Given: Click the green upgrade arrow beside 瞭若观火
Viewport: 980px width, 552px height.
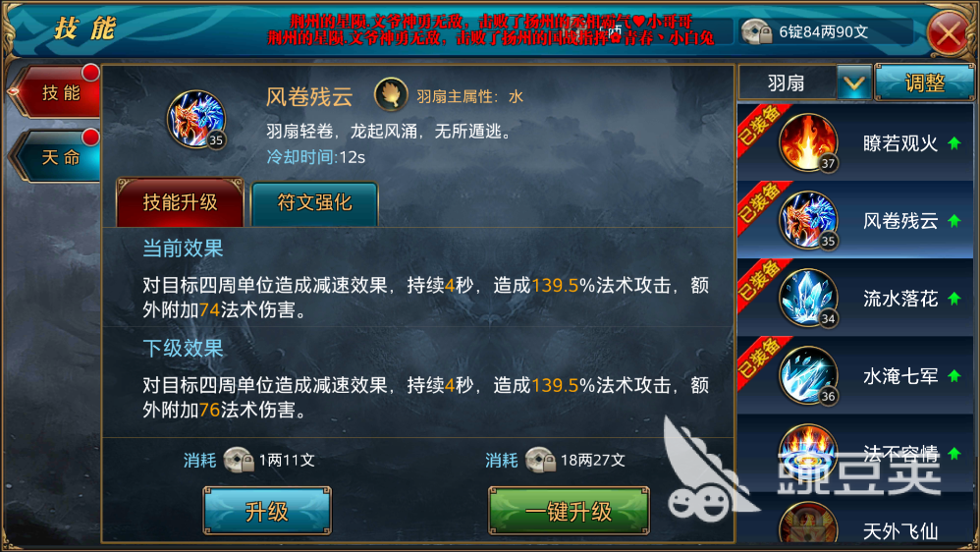Looking at the screenshot, I should click(953, 143).
